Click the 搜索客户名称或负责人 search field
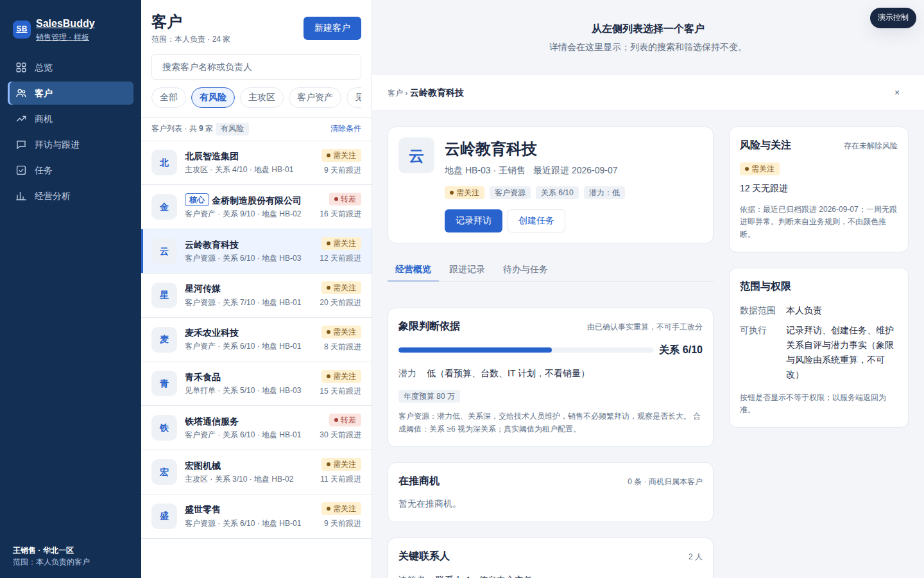 pyautogui.click(x=257, y=67)
